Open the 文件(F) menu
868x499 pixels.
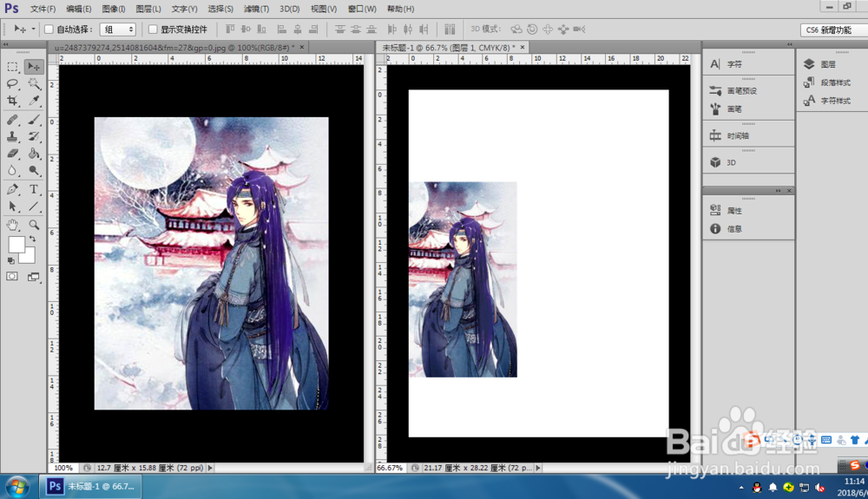(x=43, y=9)
